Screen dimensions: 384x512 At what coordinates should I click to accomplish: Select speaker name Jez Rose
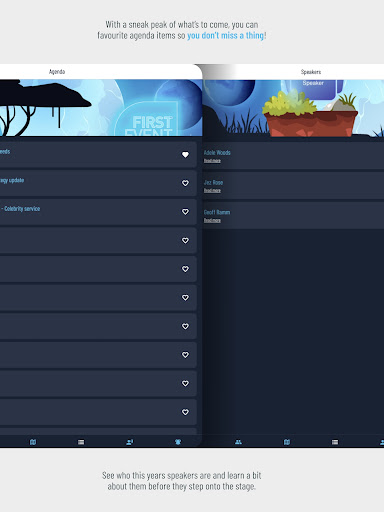click(213, 182)
